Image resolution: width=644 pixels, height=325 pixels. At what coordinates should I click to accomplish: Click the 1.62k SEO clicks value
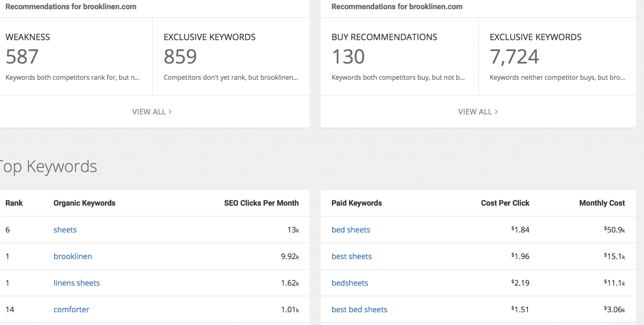click(x=290, y=283)
